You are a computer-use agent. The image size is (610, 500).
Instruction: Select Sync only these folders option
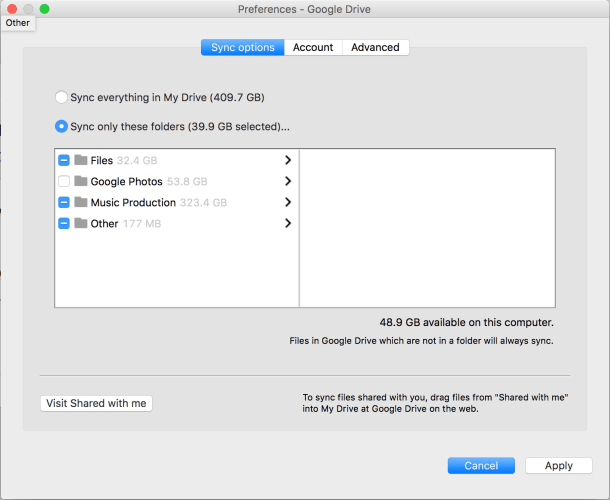[62, 127]
